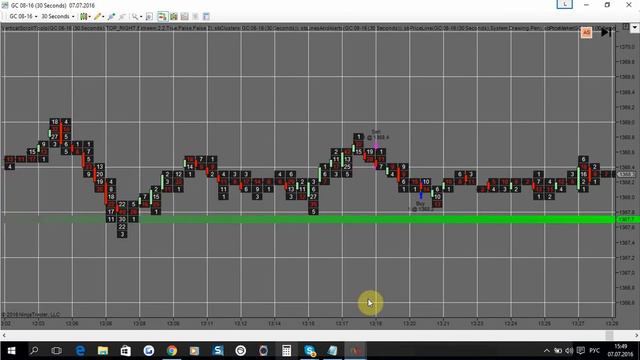The width and height of the screenshot is (640, 360).
Task: Click the blue draw line tool icon
Action: pos(111,16)
